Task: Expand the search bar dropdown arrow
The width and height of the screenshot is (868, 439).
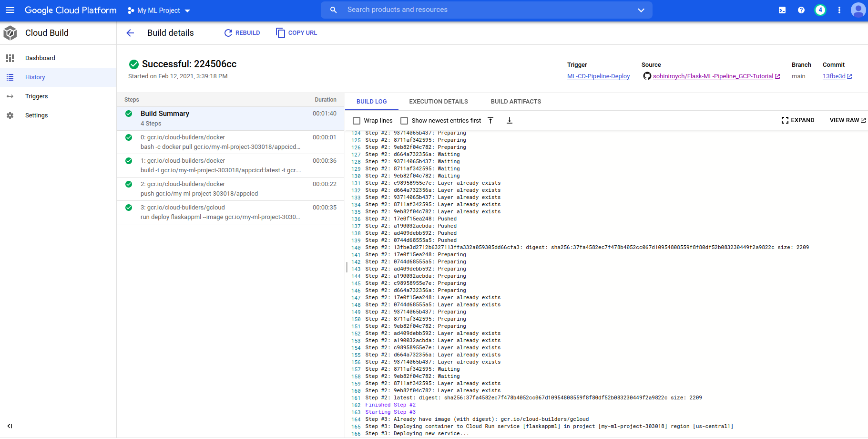Action: point(641,10)
